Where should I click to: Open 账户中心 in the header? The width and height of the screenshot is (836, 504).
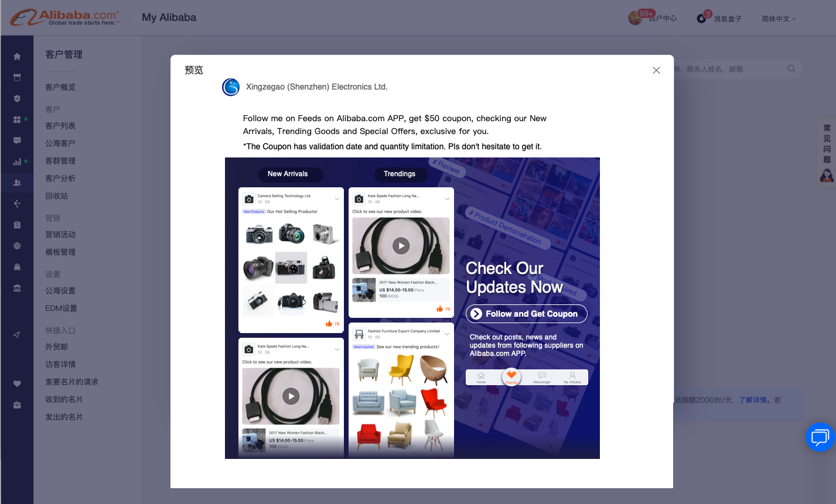click(x=663, y=19)
